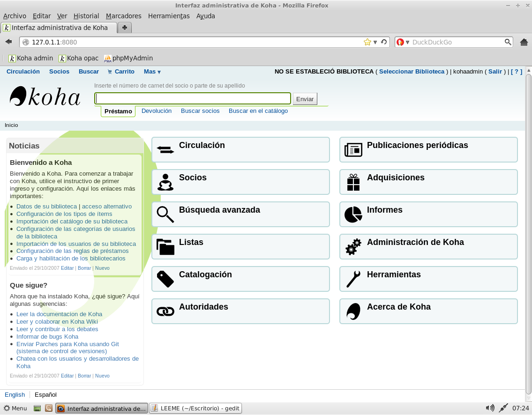
Task: Open the Carrito link
Action: pyautogui.click(x=121, y=72)
